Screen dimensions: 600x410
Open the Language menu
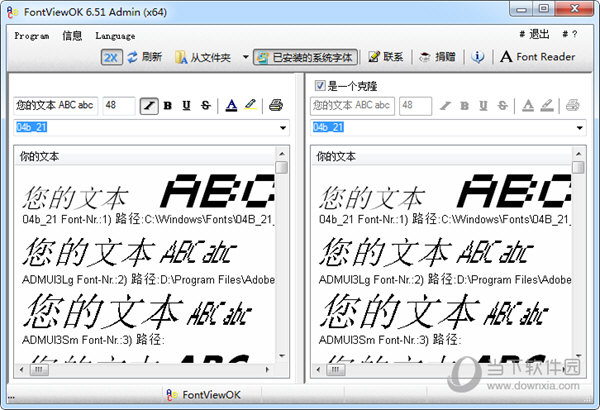[x=115, y=36]
